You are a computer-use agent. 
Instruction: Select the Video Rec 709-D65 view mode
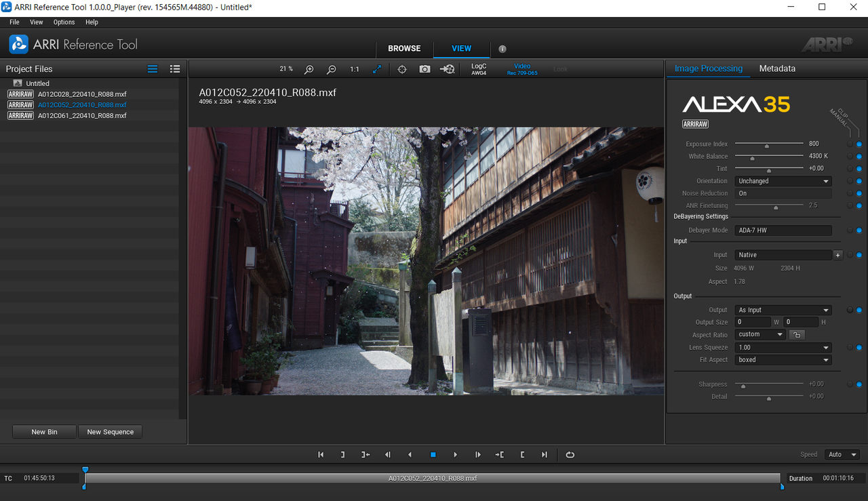point(522,69)
